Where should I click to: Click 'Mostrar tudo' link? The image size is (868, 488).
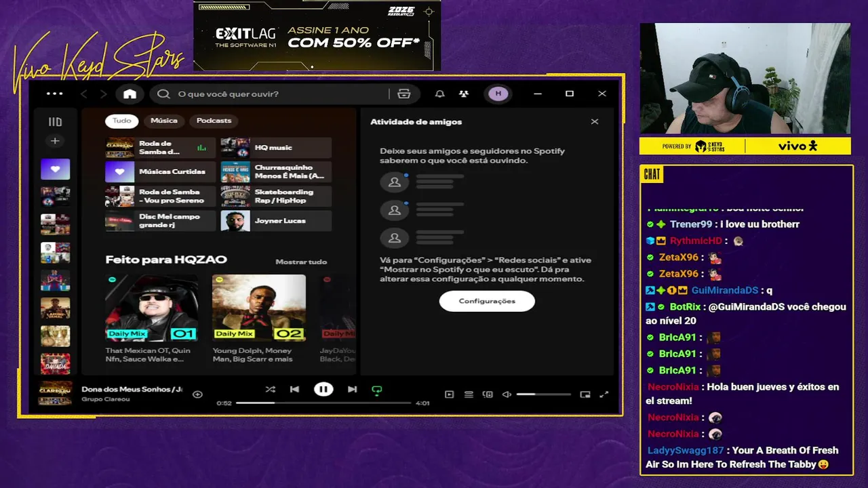coord(301,262)
